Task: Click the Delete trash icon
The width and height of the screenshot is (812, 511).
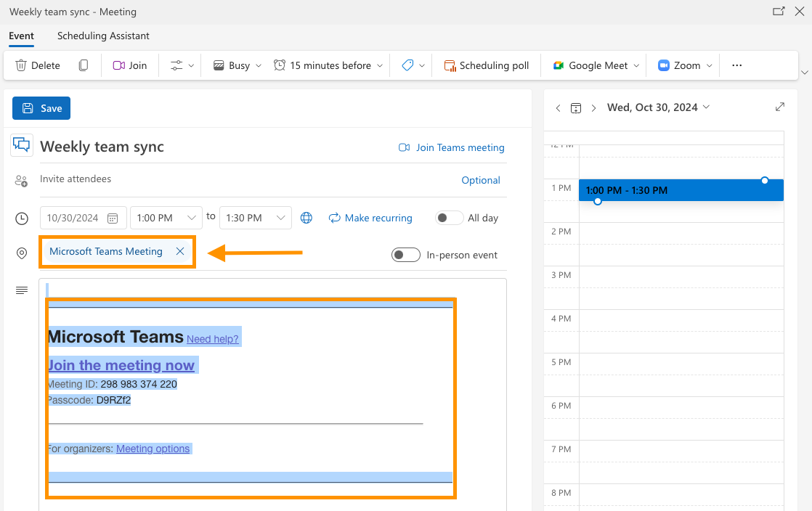Action: [21, 65]
